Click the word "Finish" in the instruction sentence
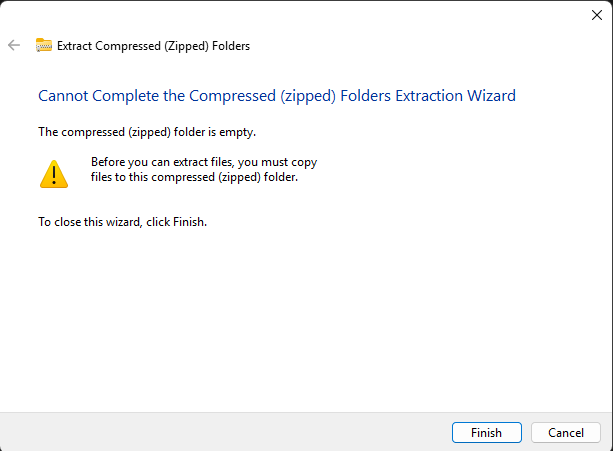613x451 pixels. tap(189, 222)
